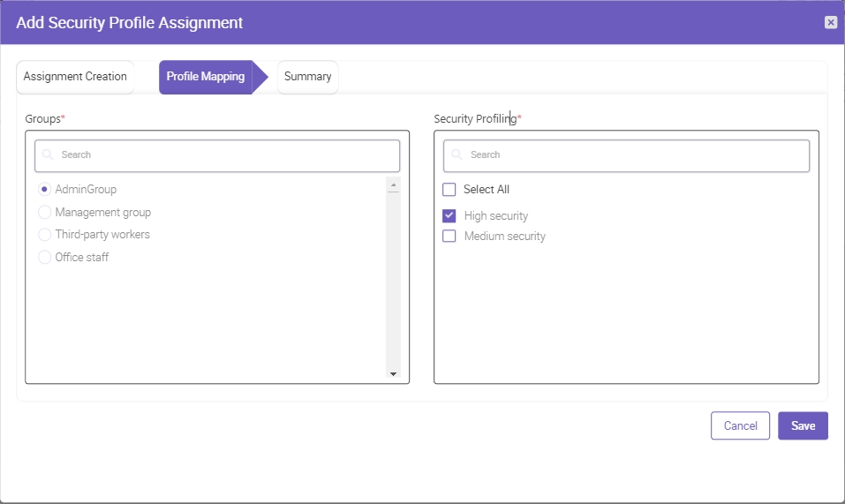
Task: Uncheck the High security checkbox
Action: [x=449, y=216]
